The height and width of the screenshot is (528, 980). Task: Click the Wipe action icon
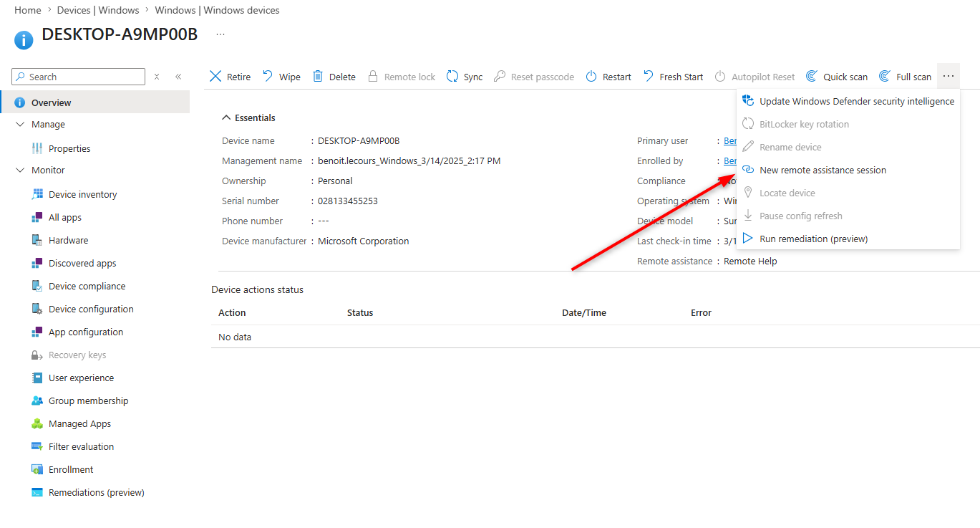coord(268,76)
